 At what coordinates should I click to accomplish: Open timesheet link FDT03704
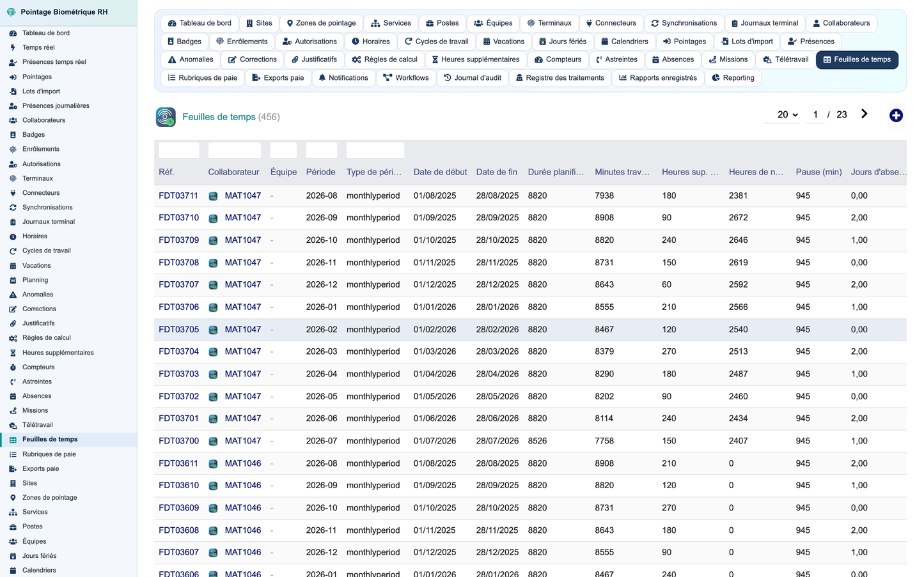click(178, 351)
